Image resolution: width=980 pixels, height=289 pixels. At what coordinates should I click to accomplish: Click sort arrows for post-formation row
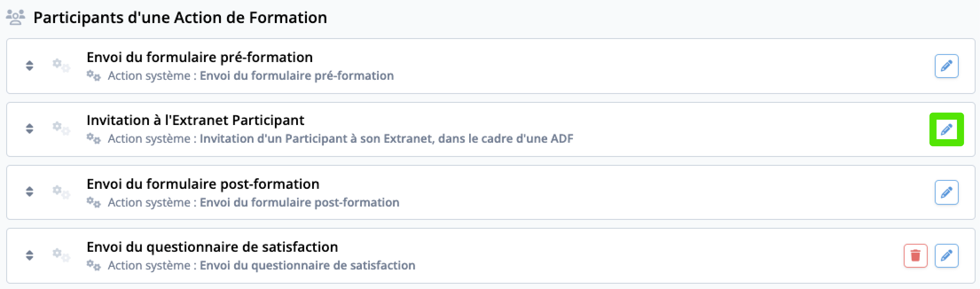(29, 192)
